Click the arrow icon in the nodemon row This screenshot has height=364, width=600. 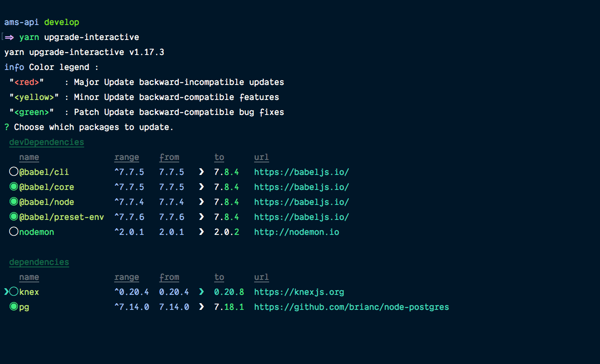click(202, 232)
